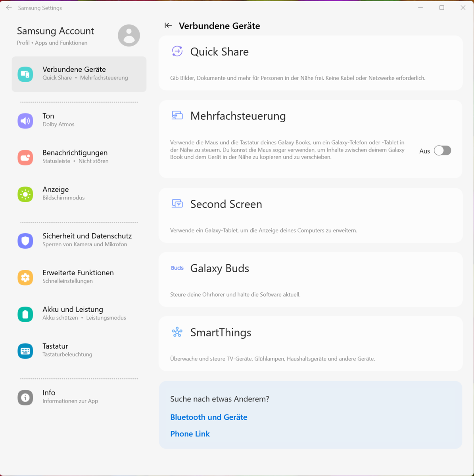This screenshot has height=476, width=474.
Task: Click the 'Tastaturbeleuchtung' subtitle
Action: 67,355
